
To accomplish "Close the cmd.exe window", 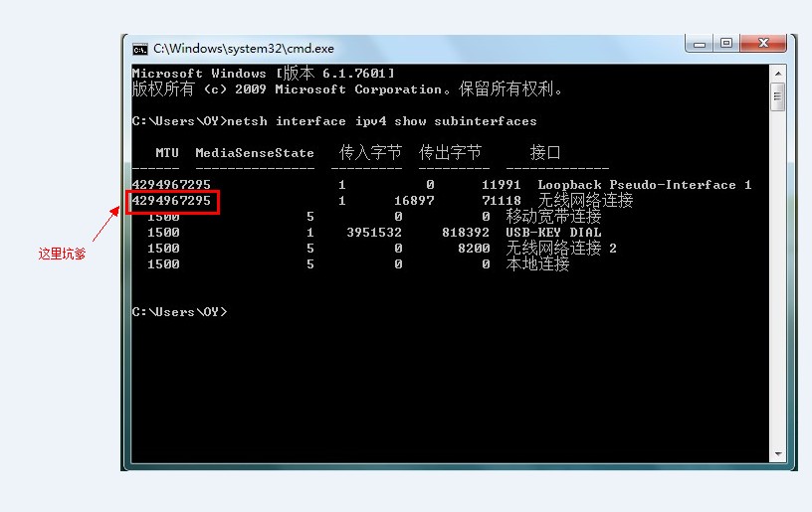I will point(763,44).
